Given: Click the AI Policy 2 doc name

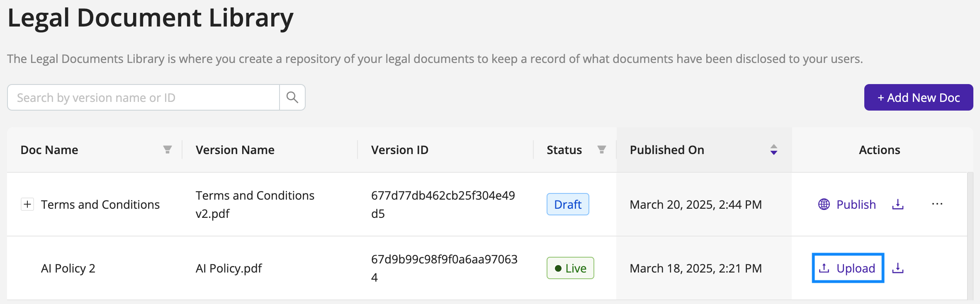Looking at the screenshot, I should click(x=68, y=268).
